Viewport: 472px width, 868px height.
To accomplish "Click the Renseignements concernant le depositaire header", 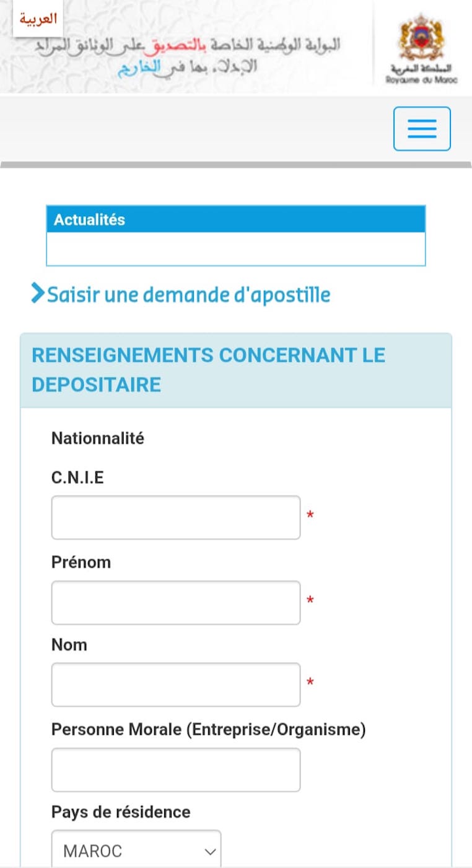I will 236,370.
